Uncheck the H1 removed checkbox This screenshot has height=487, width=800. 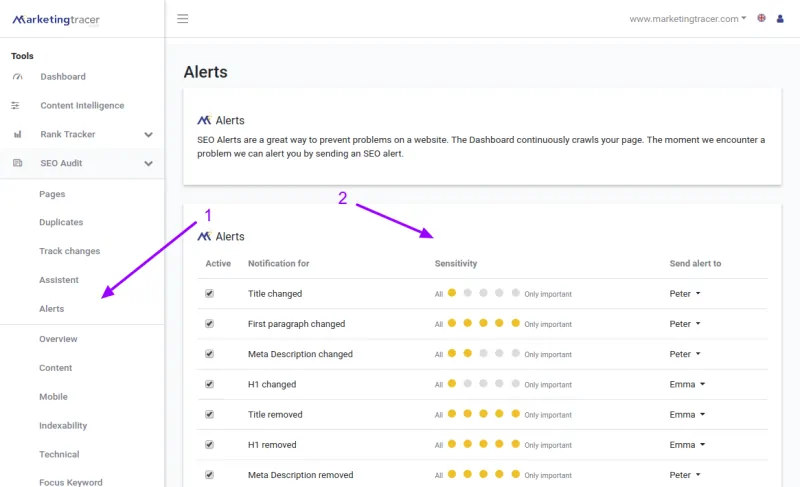coord(209,444)
